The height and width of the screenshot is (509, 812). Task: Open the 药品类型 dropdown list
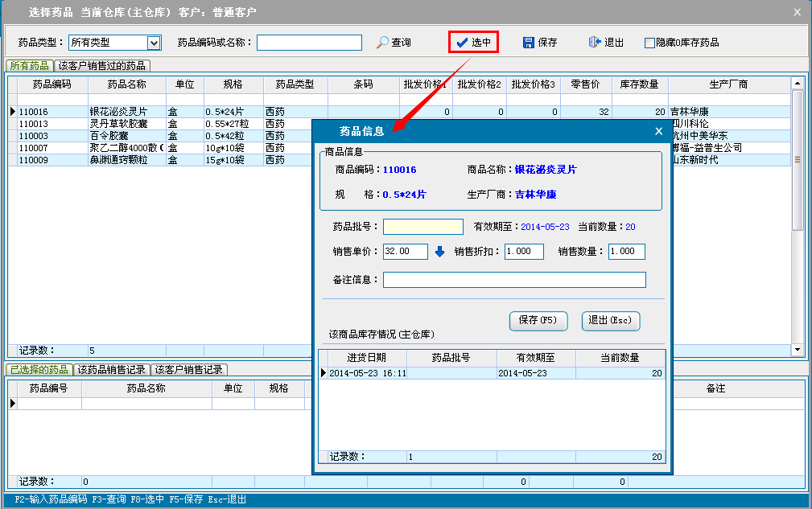point(154,43)
